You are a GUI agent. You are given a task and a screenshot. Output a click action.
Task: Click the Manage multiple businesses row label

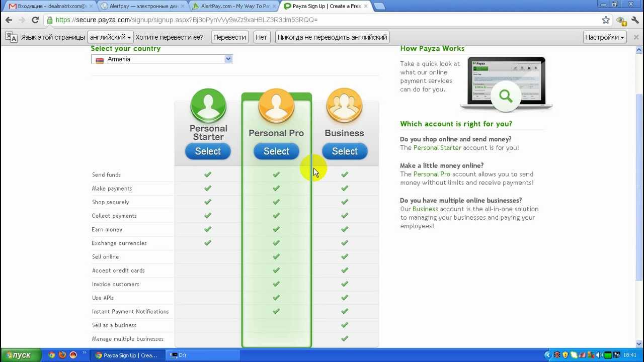coord(128,339)
